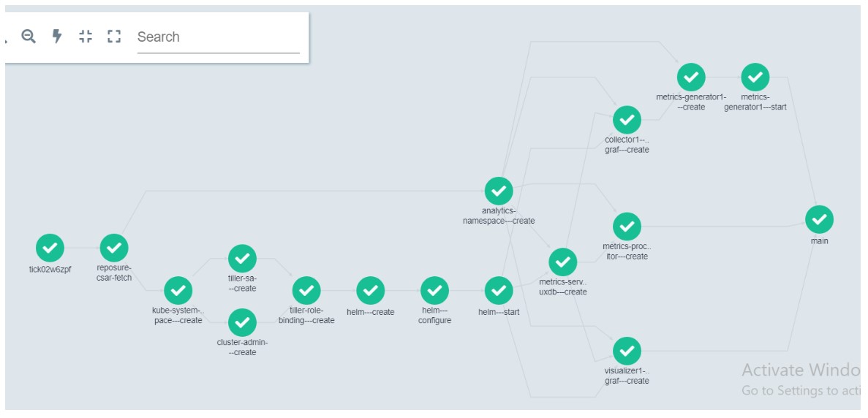
Task: Click the lightning bolt toolbar icon
Action: (x=57, y=37)
